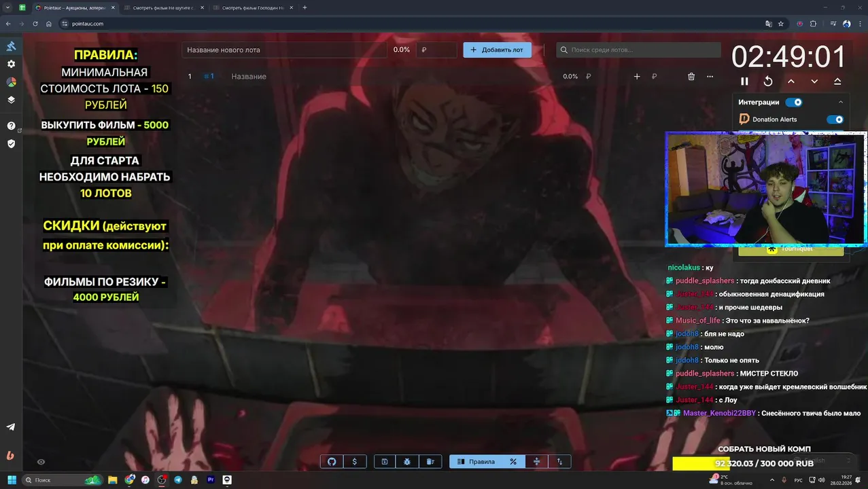Image resolution: width=868 pixels, height=489 pixels.
Task: Open a new browser tab
Action: point(305,7)
